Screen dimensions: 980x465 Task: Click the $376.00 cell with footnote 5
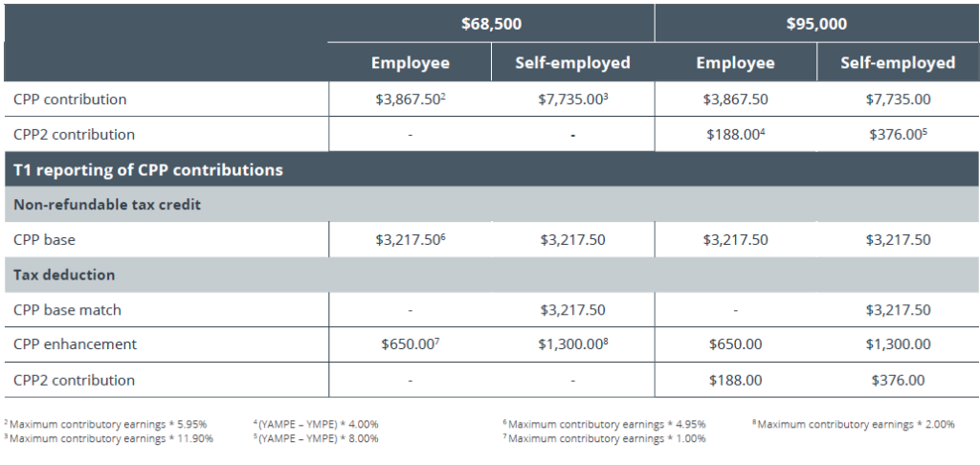(900, 135)
